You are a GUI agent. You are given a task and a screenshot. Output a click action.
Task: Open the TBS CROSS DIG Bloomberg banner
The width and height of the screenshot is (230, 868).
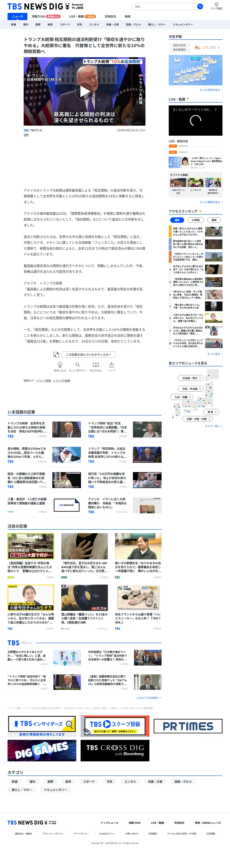pyautogui.click(x=115, y=750)
